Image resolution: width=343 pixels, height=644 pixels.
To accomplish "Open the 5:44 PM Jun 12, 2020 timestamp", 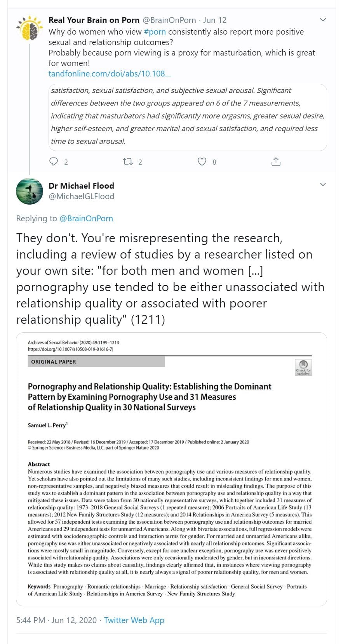I will click(x=56, y=620).
